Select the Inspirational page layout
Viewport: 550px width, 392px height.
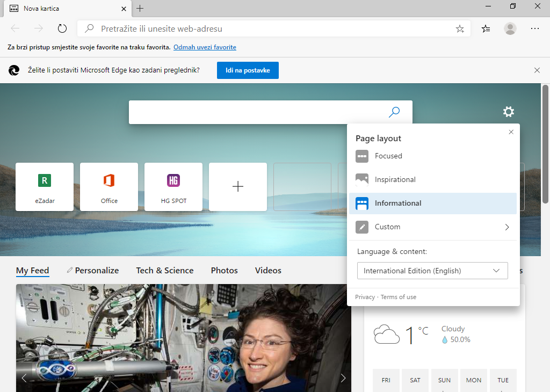click(x=395, y=180)
